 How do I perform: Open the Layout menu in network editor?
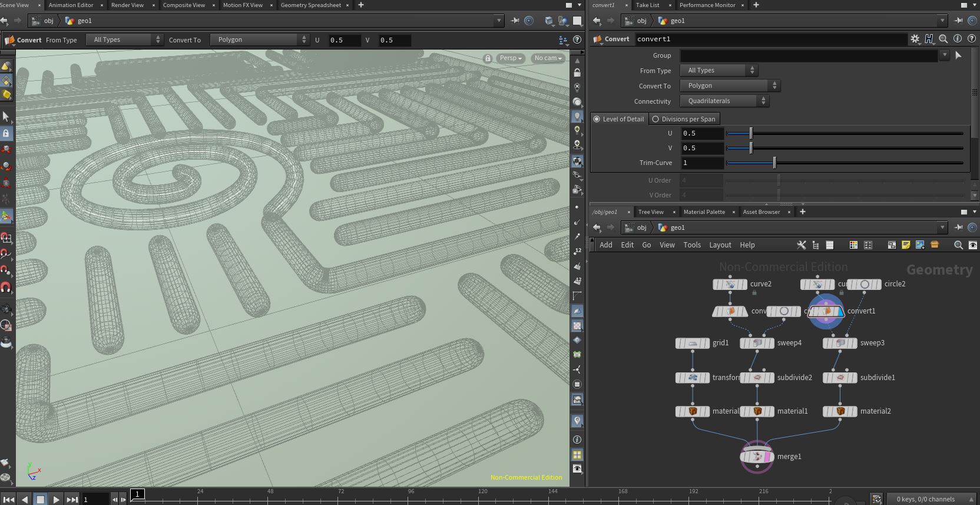pos(720,245)
